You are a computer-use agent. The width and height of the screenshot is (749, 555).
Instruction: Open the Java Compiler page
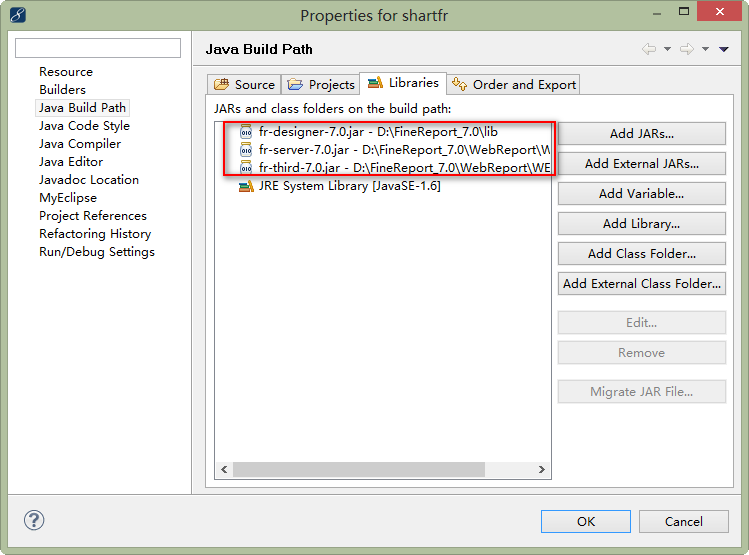coord(80,144)
